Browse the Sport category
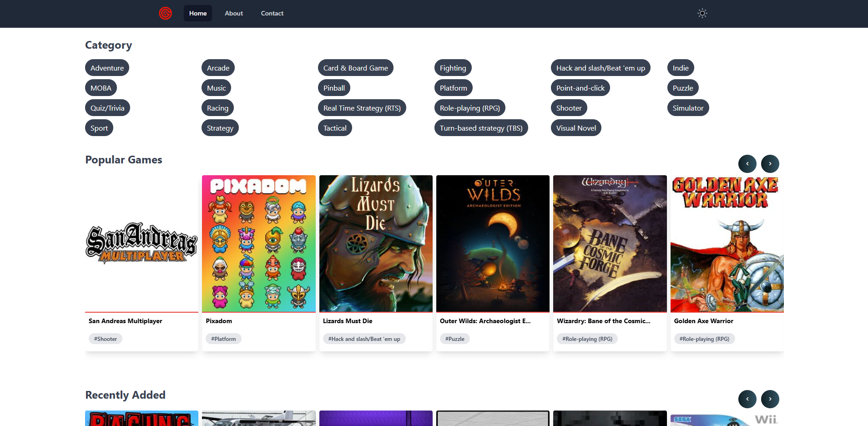This screenshot has width=868, height=426. click(99, 128)
